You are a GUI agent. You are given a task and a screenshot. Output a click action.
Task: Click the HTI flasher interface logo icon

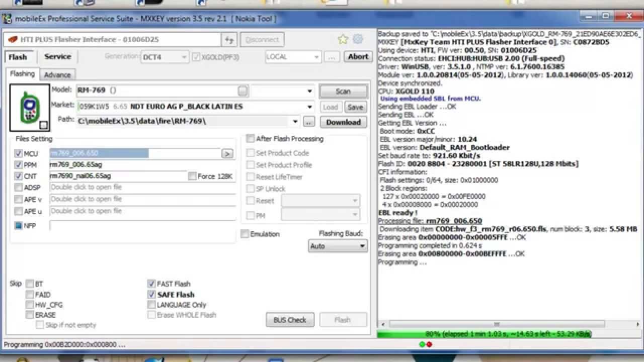[13, 40]
